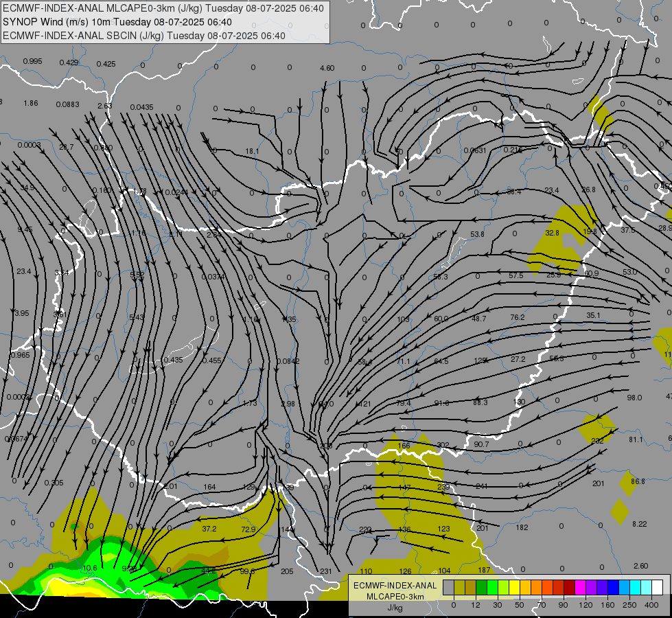Click the map value '32.8'

point(553,233)
